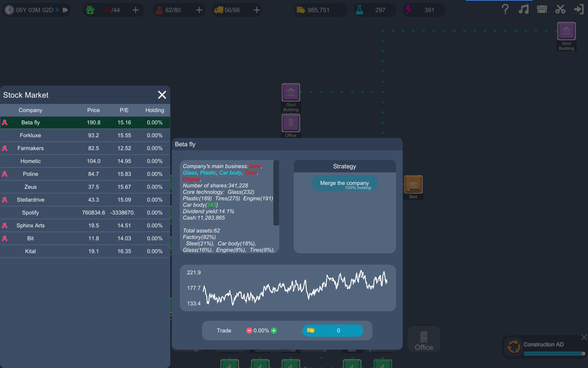Enable fast-forward time speed

tap(65, 10)
